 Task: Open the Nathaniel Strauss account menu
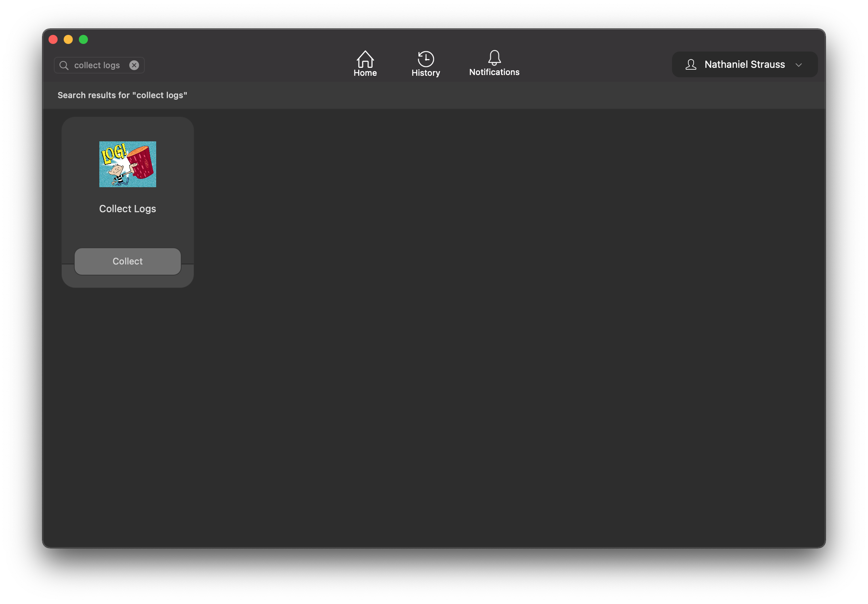tap(744, 65)
